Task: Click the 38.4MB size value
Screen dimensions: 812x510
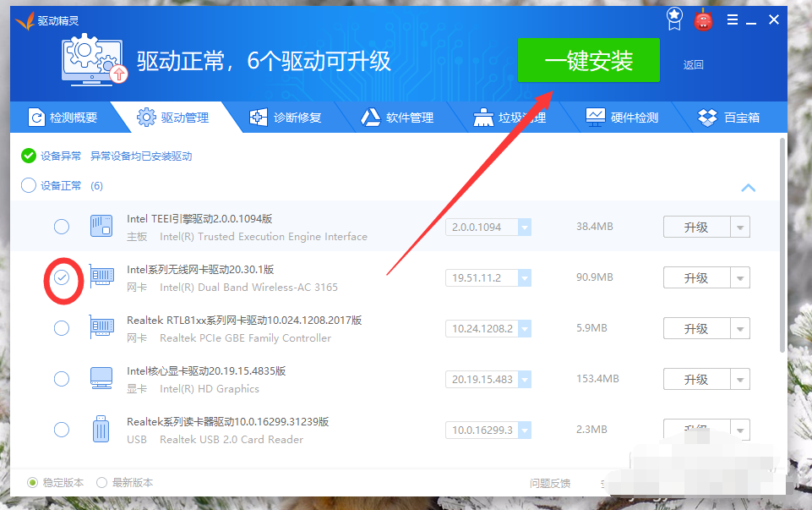Action: (x=595, y=227)
